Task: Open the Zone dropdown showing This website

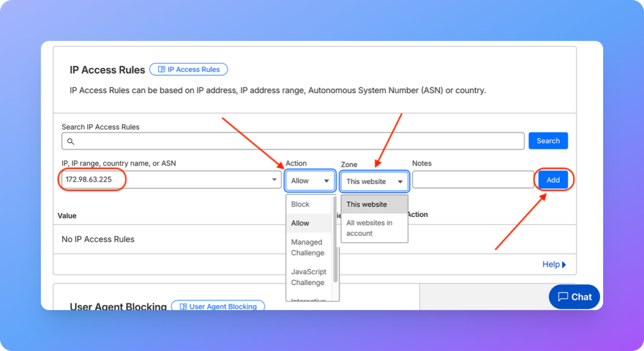Action: 374,181
